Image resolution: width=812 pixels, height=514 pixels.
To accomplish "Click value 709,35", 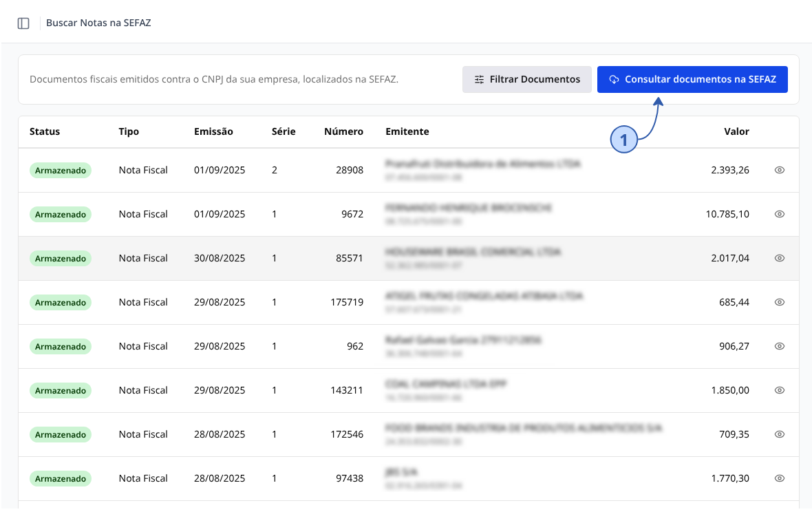I will pyautogui.click(x=734, y=434).
